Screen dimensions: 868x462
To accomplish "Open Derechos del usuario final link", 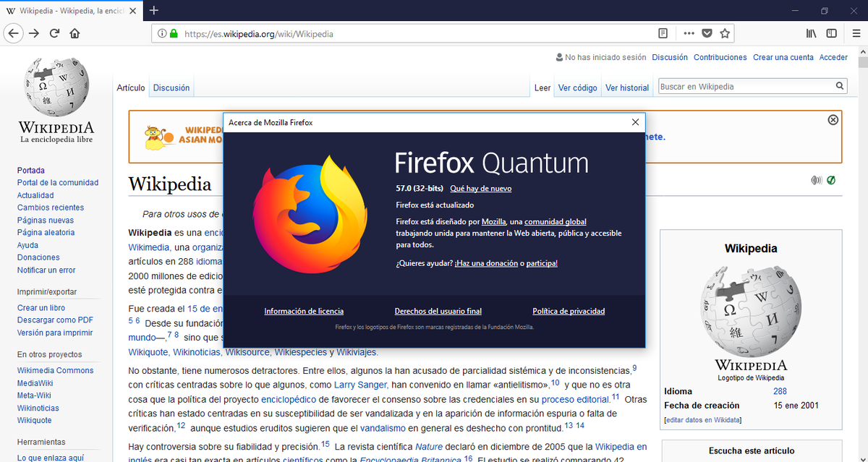I will [x=438, y=311].
